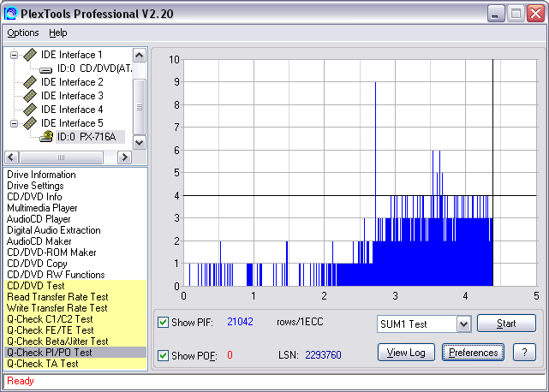Click the tree's scroll right arrow
This screenshot has width=549, height=392.
point(124,157)
